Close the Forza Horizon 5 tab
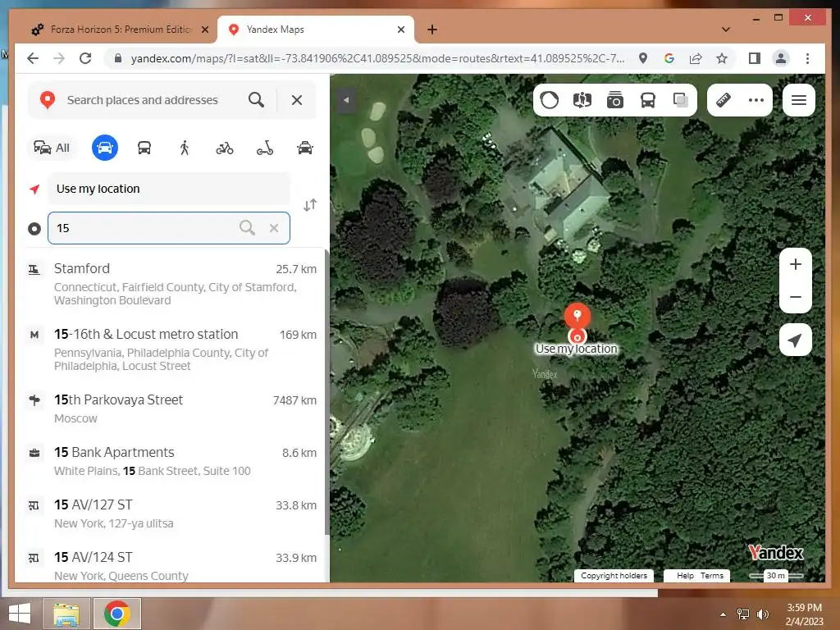 [x=204, y=30]
